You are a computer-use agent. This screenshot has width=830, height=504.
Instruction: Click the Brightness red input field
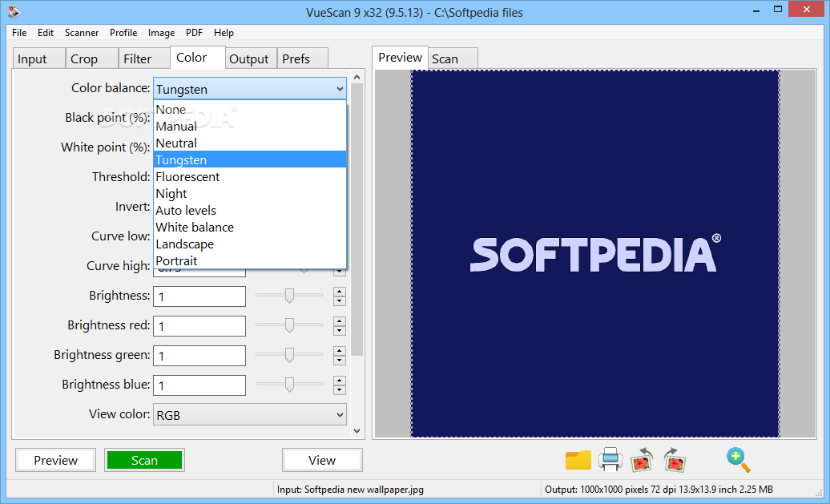coord(199,326)
